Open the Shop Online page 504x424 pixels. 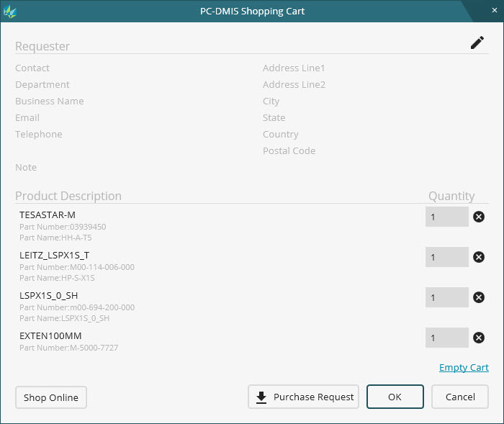50,397
